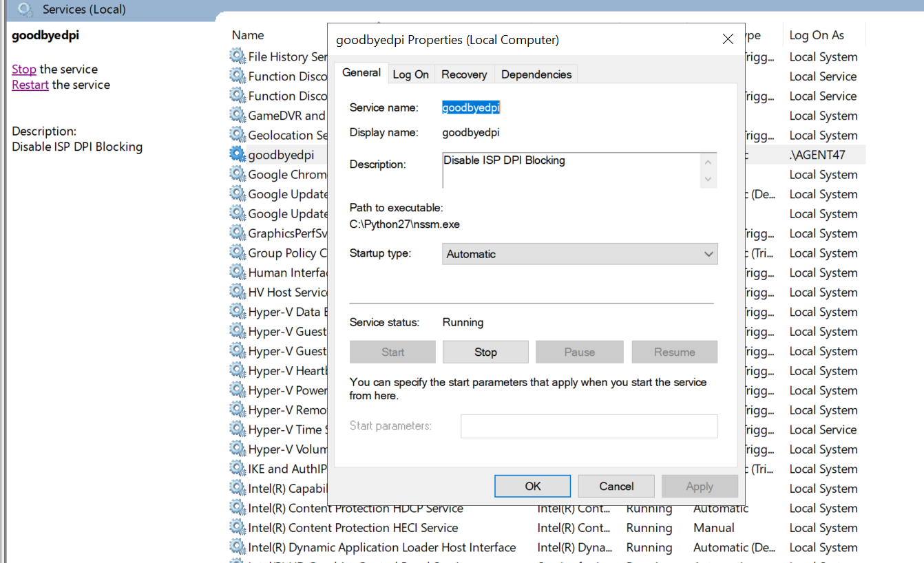
Task: Click inside the Description text box
Action: coord(571,170)
